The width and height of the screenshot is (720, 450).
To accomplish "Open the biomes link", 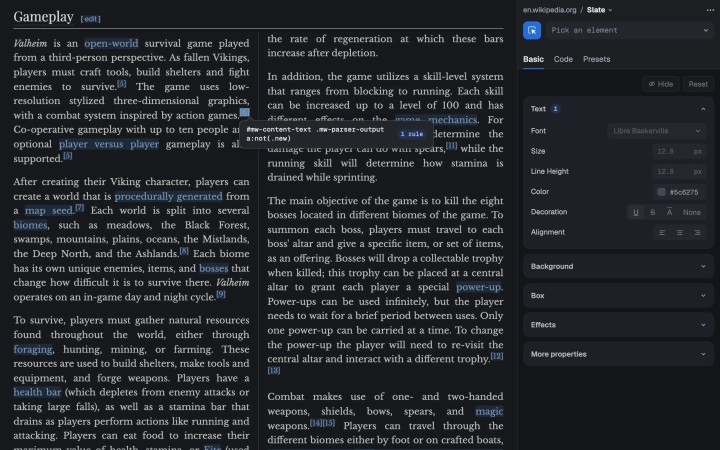I will 30,225.
